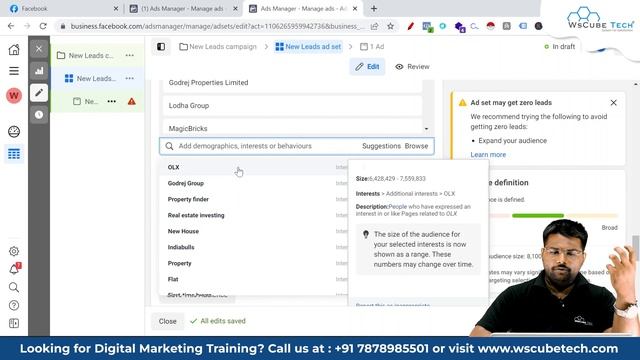
Task: Click the Edit button
Action: click(367, 67)
